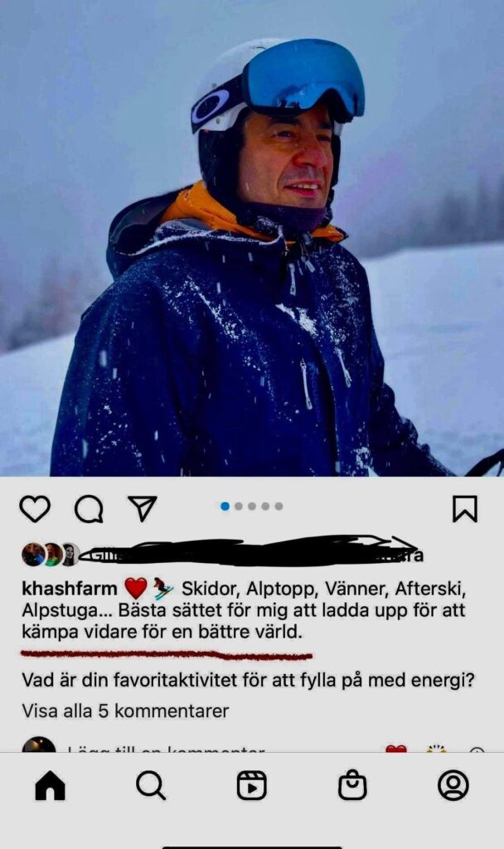Tap the skier photo in the post

tap(252, 238)
